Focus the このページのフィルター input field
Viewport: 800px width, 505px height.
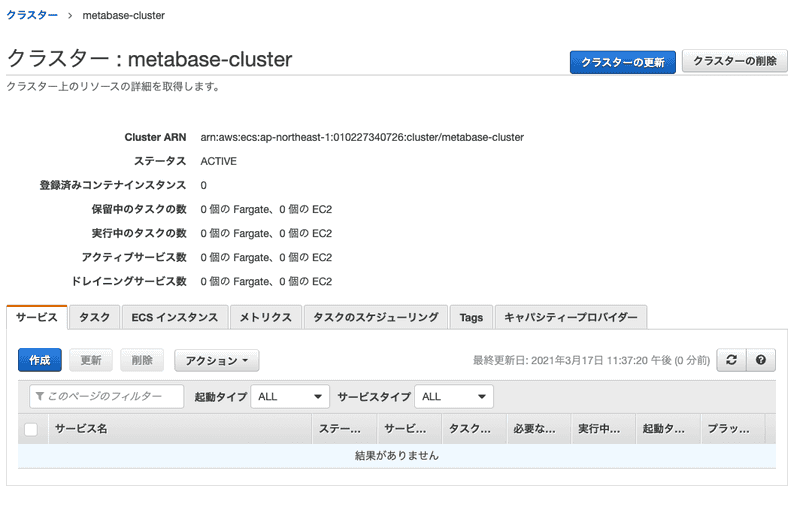point(107,396)
